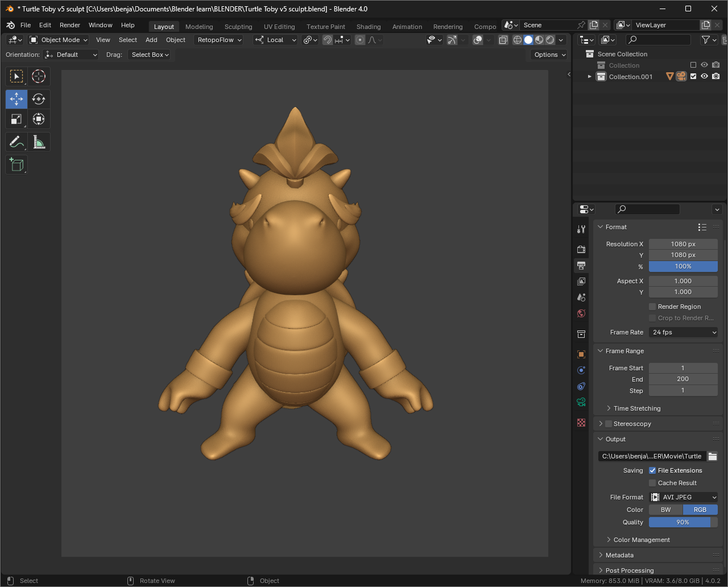728x587 pixels.
Task: Switch viewport to Rendered shading
Action: pos(550,40)
